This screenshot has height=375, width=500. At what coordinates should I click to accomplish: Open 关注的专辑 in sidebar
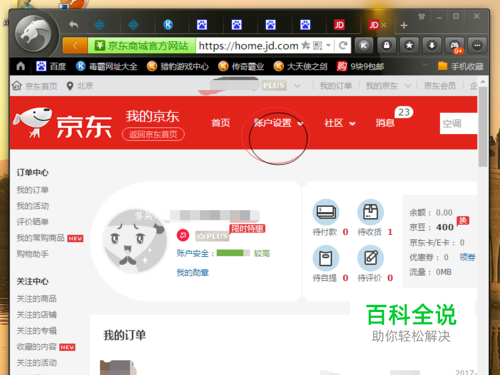37,331
